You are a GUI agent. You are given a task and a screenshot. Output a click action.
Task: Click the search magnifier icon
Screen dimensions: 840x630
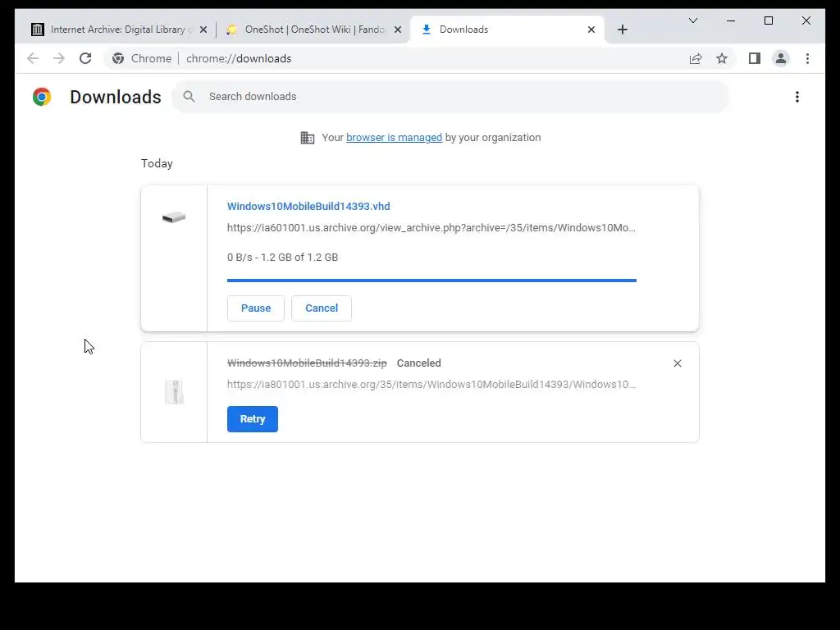(189, 97)
